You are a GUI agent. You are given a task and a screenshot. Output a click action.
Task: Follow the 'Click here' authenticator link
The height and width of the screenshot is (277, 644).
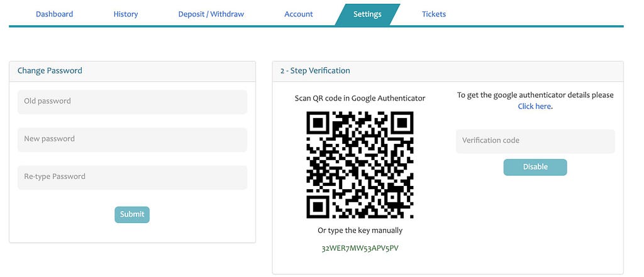[x=534, y=106]
